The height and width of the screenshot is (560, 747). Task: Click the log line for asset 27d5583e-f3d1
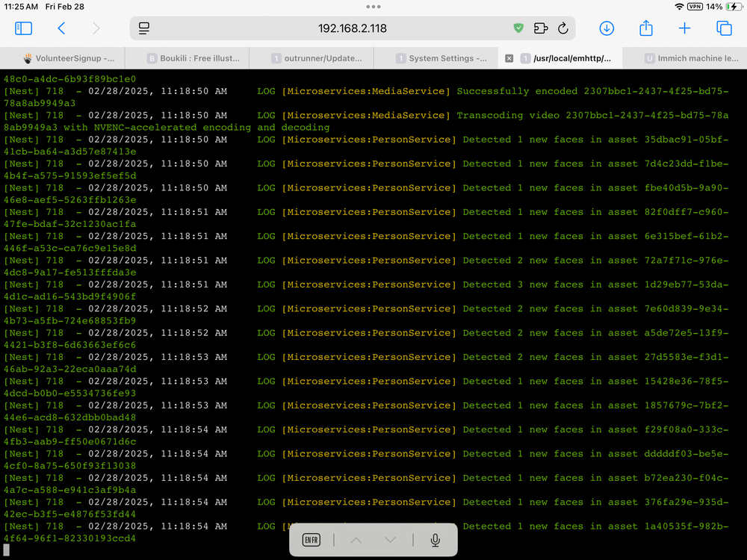366,364
